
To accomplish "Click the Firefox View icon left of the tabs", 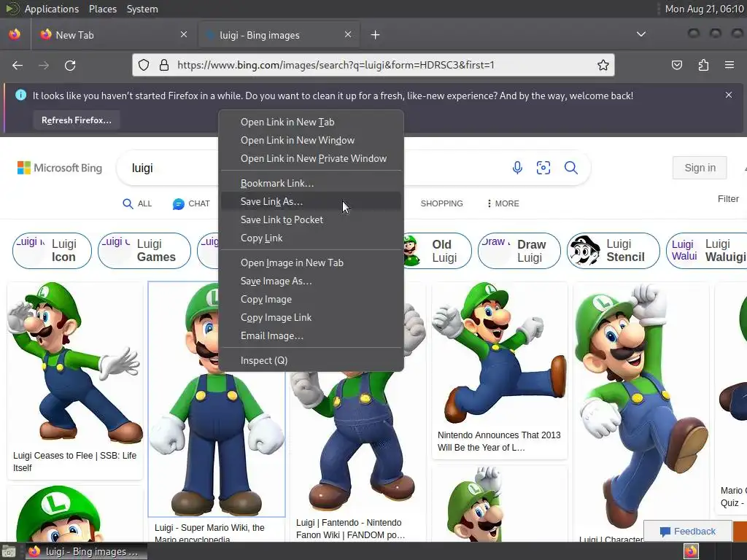I will point(15,34).
